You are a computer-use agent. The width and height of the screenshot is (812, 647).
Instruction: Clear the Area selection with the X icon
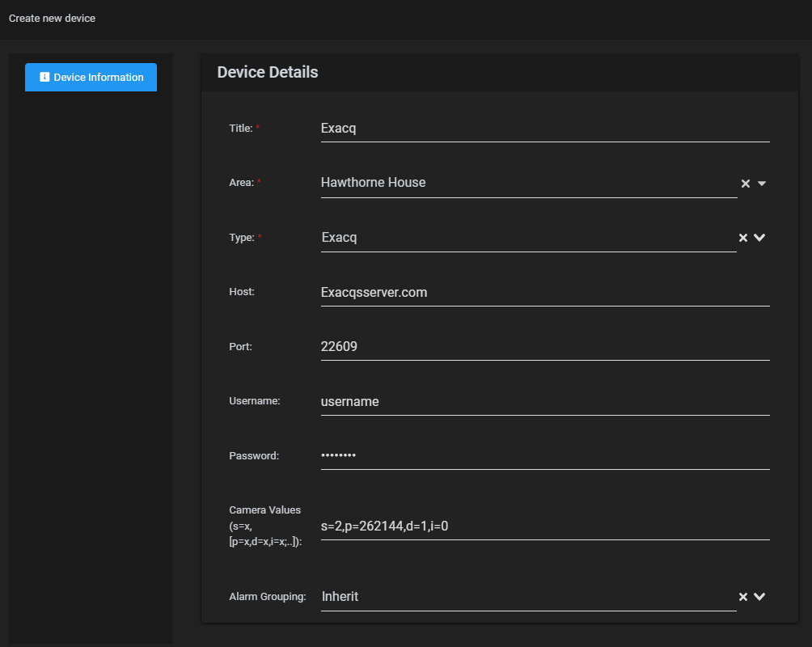click(745, 184)
